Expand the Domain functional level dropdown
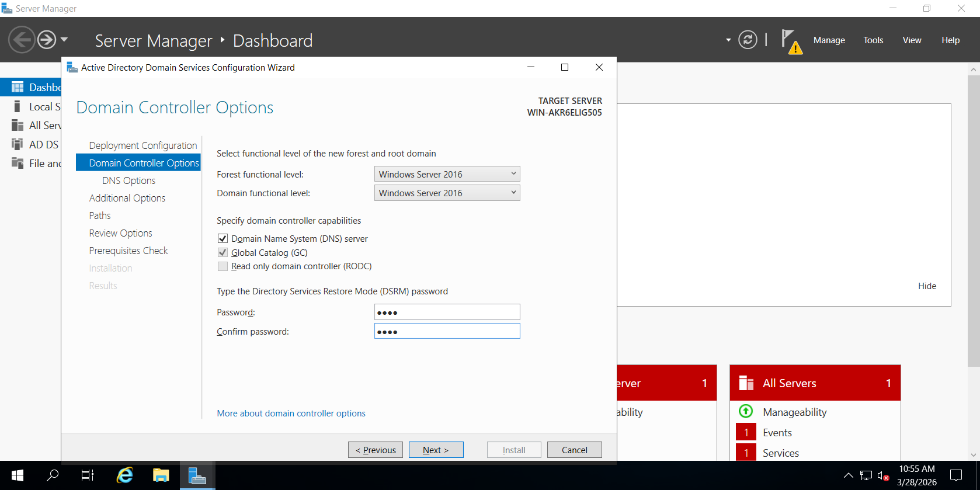Image resolution: width=980 pixels, height=490 pixels. pos(447,193)
